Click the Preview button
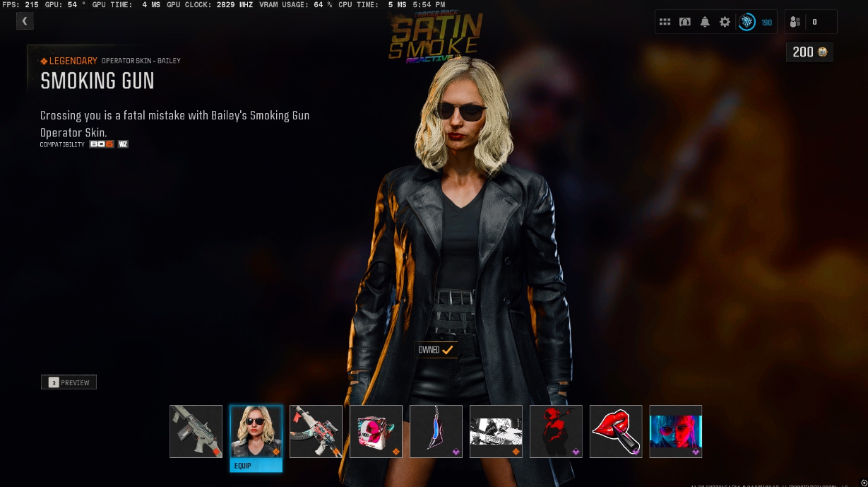Image resolution: width=868 pixels, height=487 pixels. point(69,382)
